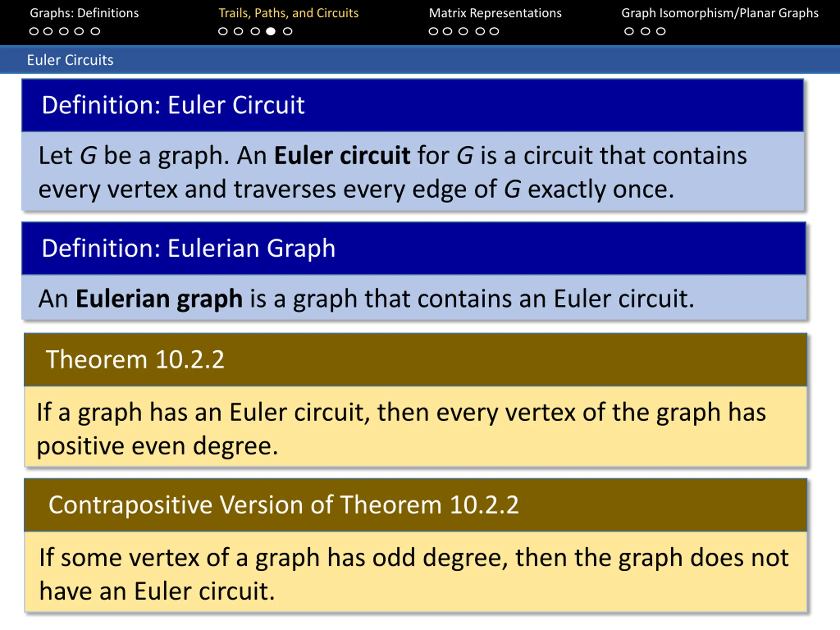Screen dimensions: 840x630
Task: Open the Graphs: Definitions section
Action: click(x=84, y=13)
